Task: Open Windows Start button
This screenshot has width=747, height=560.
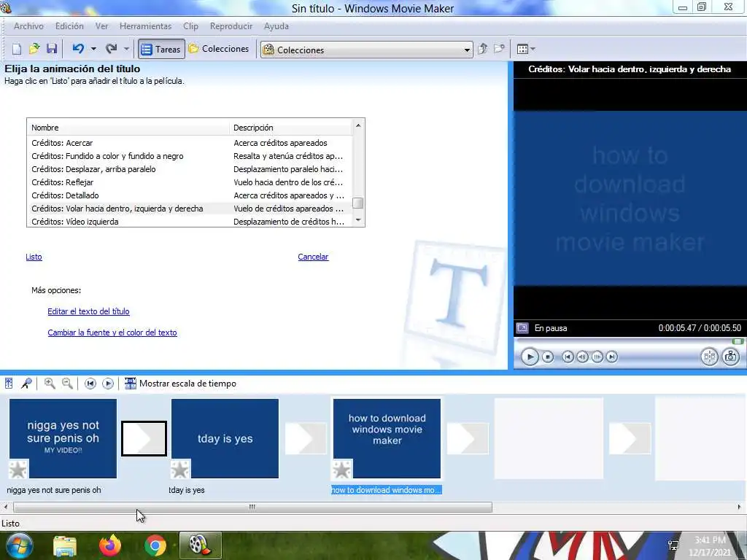Action: [19, 545]
